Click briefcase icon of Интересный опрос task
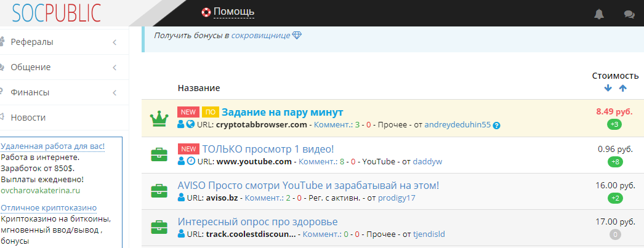Viewport: 644px width, 248px height. click(x=159, y=228)
